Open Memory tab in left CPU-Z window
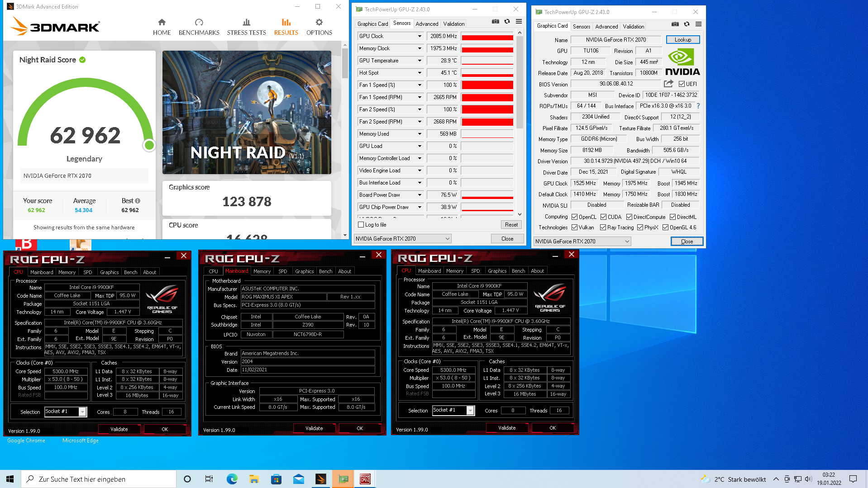The width and height of the screenshot is (868, 488). pyautogui.click(x=67, y=272)
